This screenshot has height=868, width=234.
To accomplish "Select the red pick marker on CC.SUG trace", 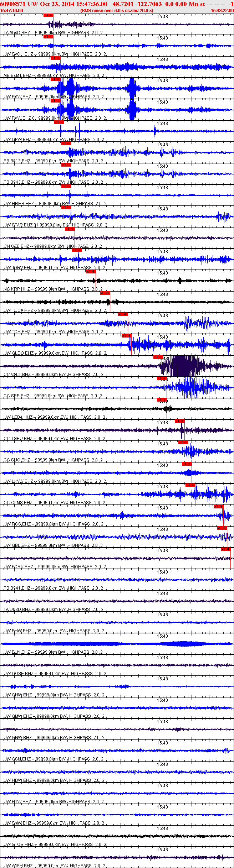I will (x=183, y=443).
